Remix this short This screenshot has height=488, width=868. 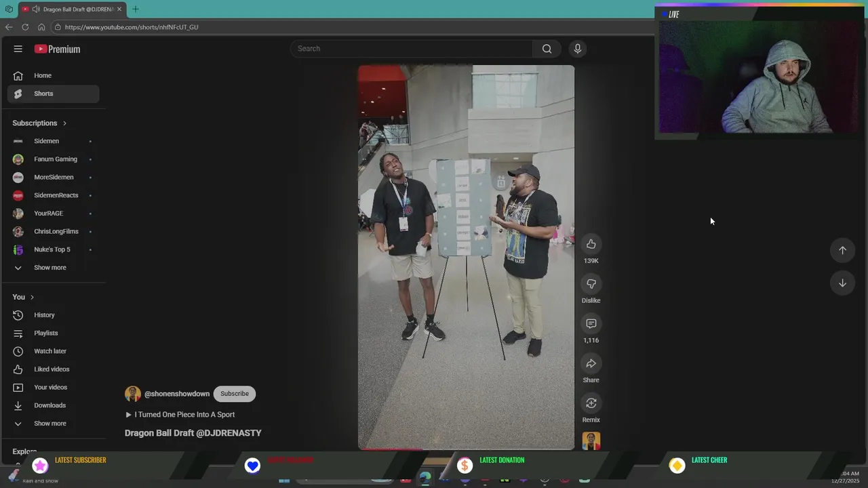click(x=591, y=403)
